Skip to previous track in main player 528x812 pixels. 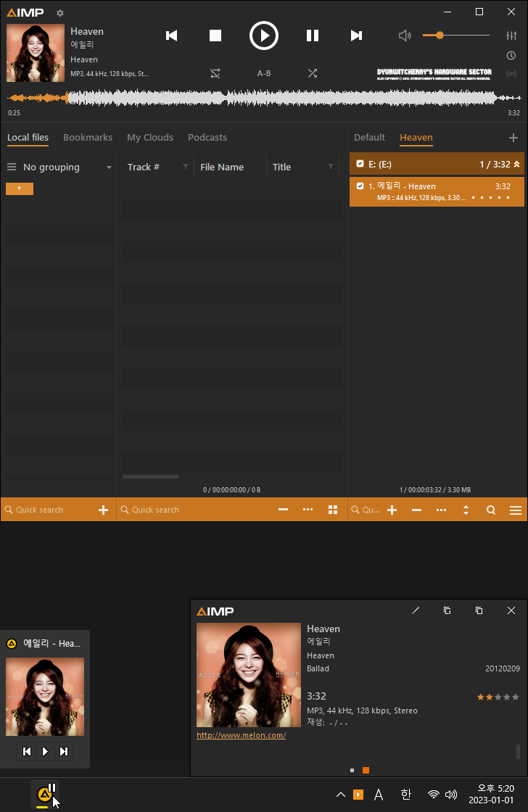[171, 36]
